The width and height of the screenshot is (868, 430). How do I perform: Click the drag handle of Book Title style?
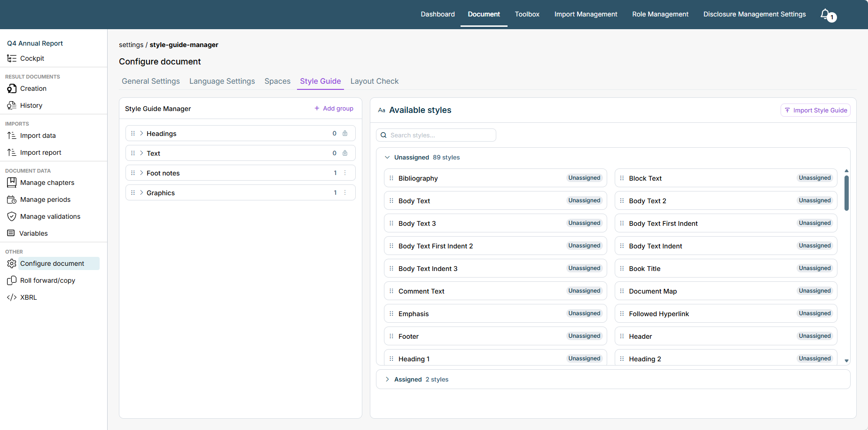click(622, 268)
